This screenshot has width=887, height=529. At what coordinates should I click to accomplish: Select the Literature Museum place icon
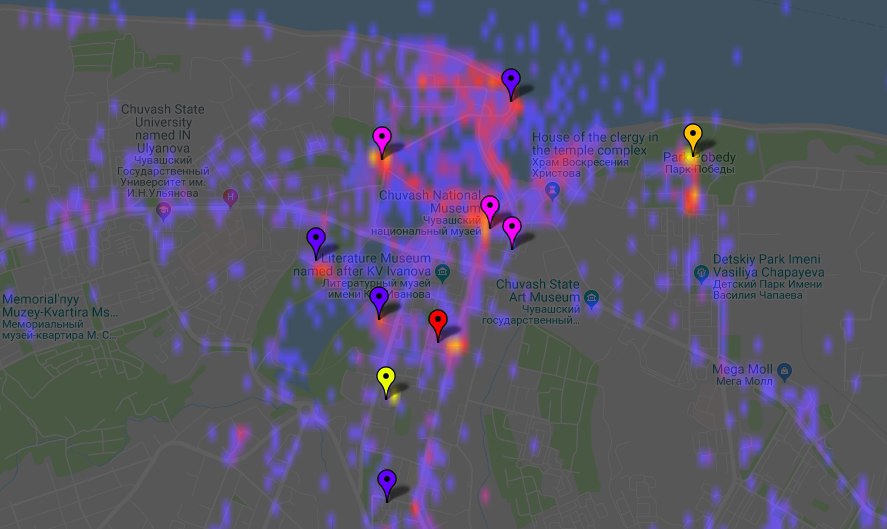pyautogui.click(x=443, y=272)
